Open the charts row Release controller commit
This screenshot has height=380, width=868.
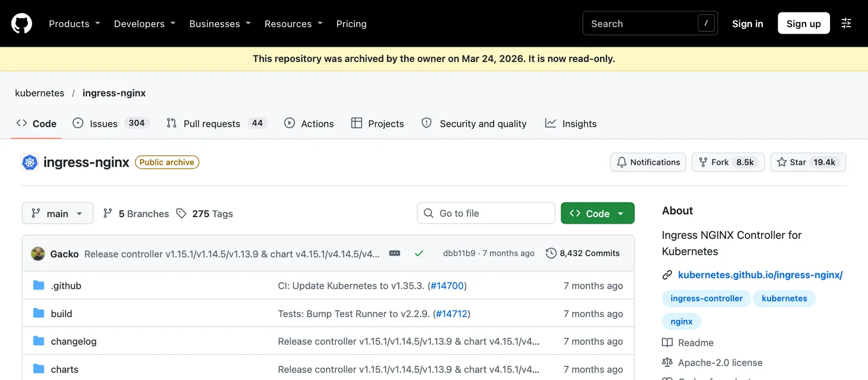tap(409, 369)
